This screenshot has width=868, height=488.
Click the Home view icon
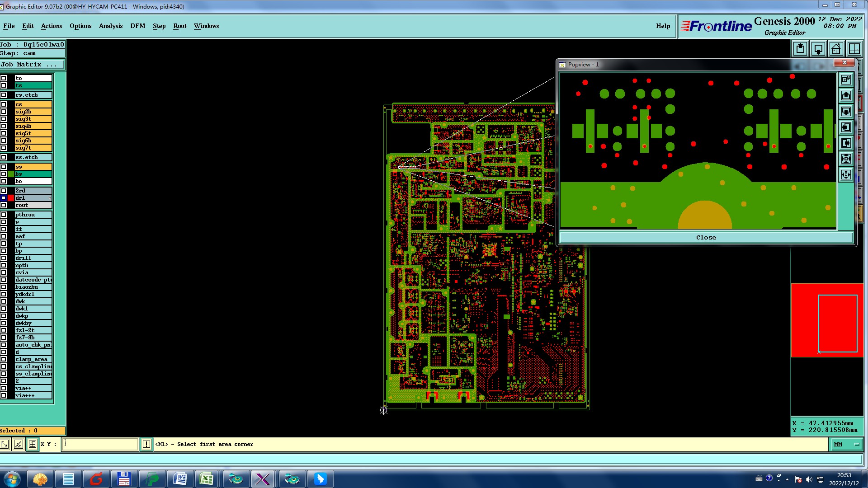[x=836, y=49]
